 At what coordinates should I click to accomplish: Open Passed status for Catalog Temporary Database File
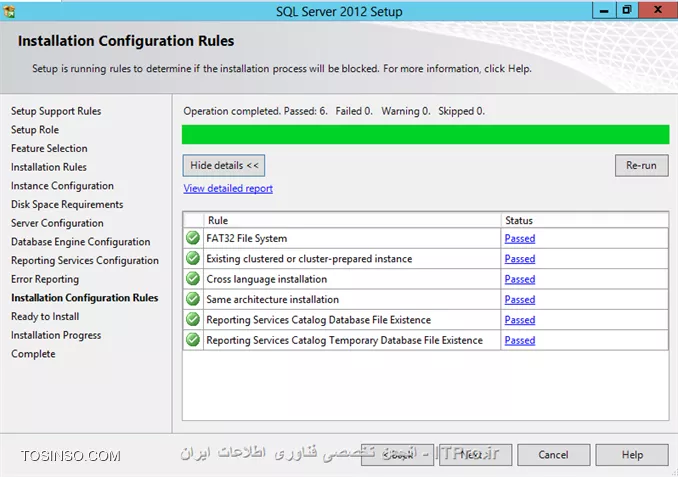(x=520, y=340)
